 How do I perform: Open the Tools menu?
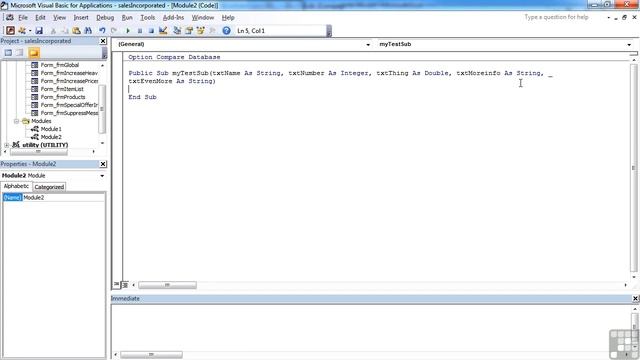click(147, 18)
